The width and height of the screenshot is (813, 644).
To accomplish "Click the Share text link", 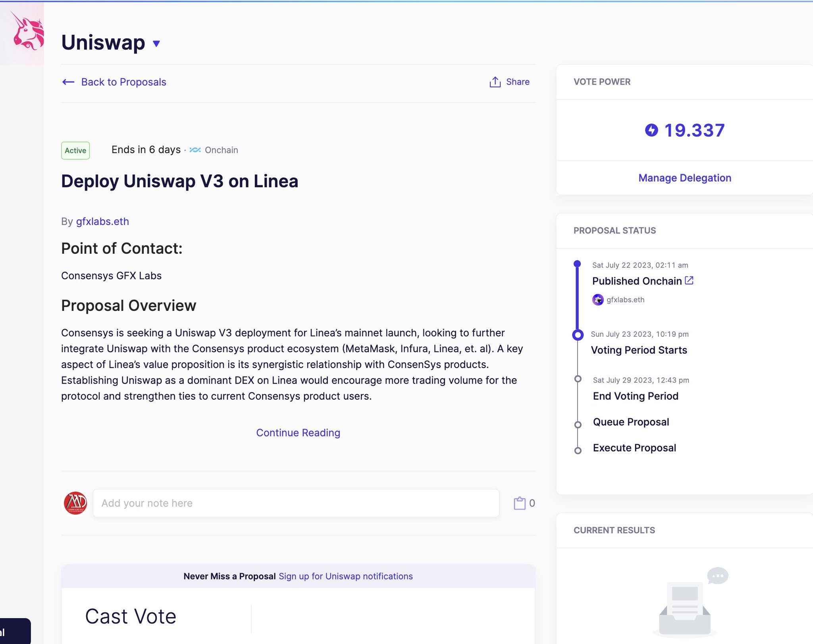I will pos(518,82).
